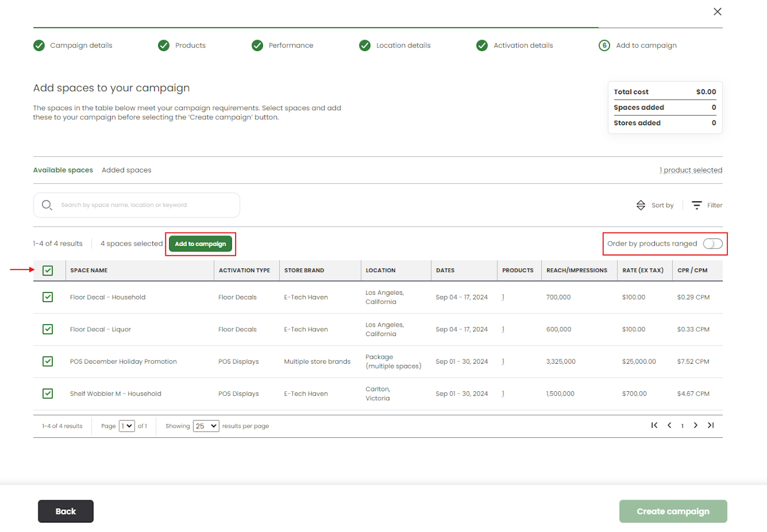Click the search magnifier icon
The height and width of the screenshot is (532, 767).
pyautogui.click(x=47, y=205)
